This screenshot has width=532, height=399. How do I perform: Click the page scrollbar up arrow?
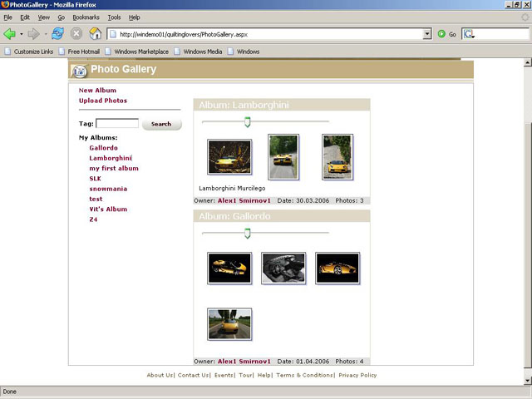[x=527, y=62]
